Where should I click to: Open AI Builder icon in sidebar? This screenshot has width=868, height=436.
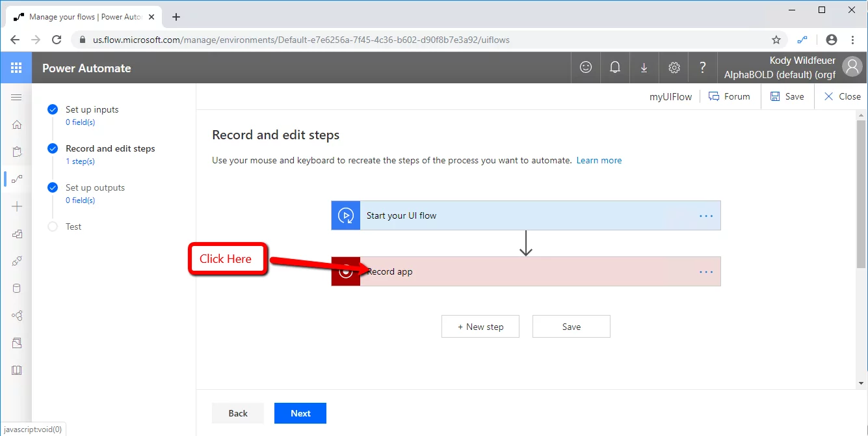17,316
